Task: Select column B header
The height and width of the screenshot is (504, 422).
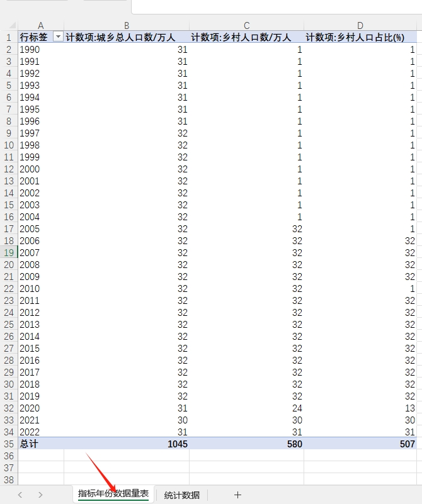Action: tap(127, 25)
